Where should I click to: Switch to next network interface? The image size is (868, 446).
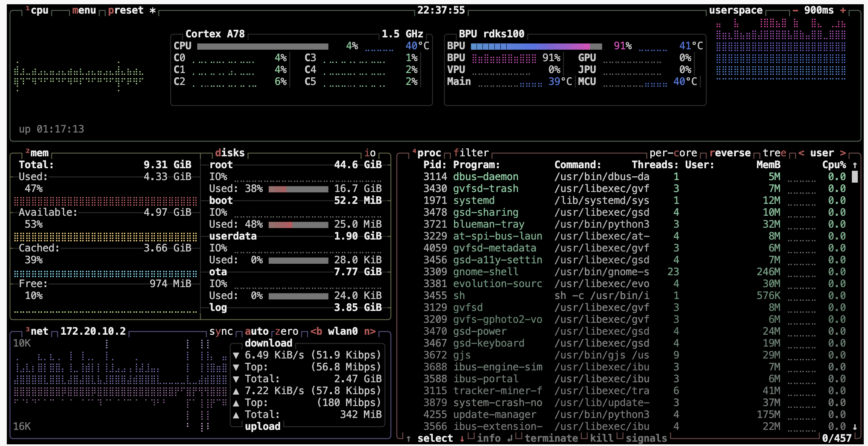click(369, 331)
